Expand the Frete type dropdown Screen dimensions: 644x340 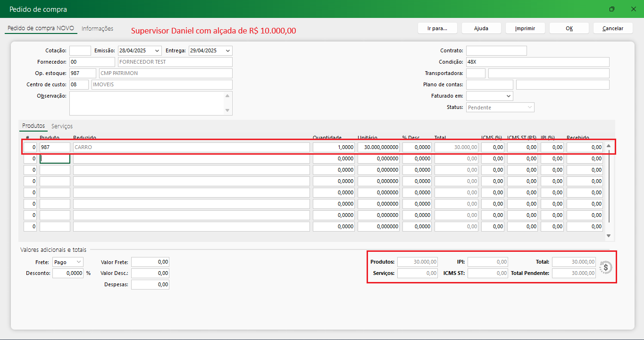pos(78,262)
